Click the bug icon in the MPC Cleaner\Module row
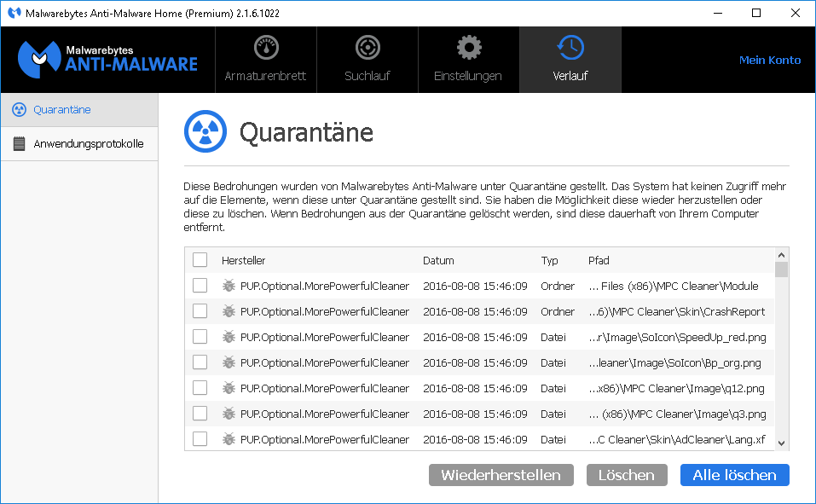The image size is (816, 504). 229,286
